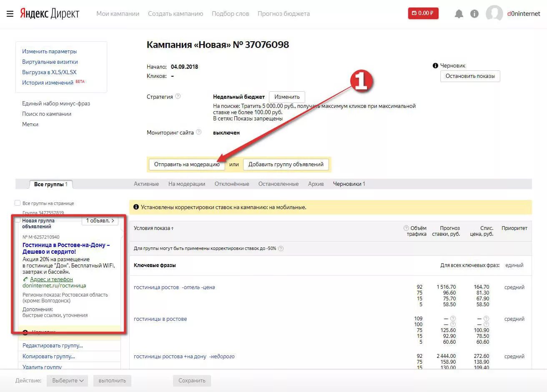Click the doninternet.ru/гостиница URL
This screenshot has height=392, width=547.
pos(54,285)
